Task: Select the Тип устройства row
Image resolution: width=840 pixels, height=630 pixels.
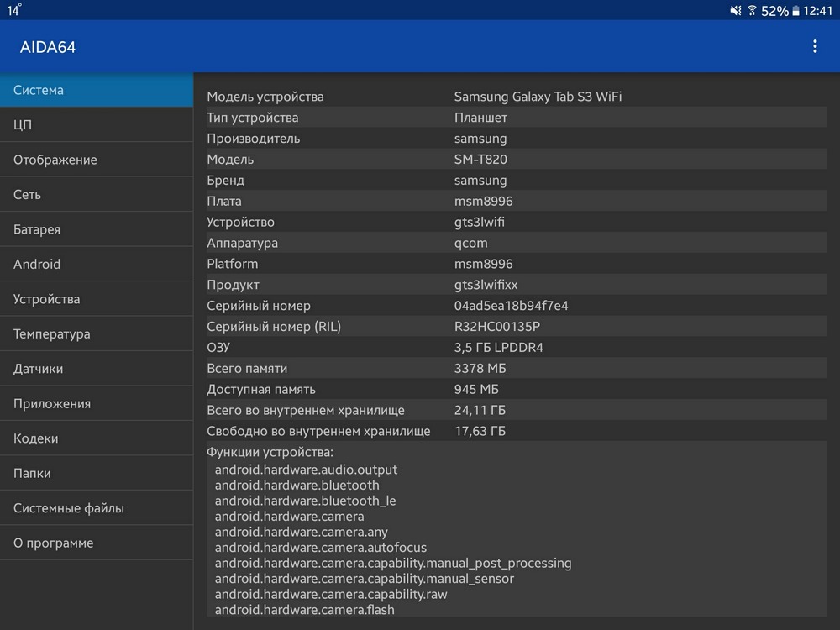Action: coord(517,118)
